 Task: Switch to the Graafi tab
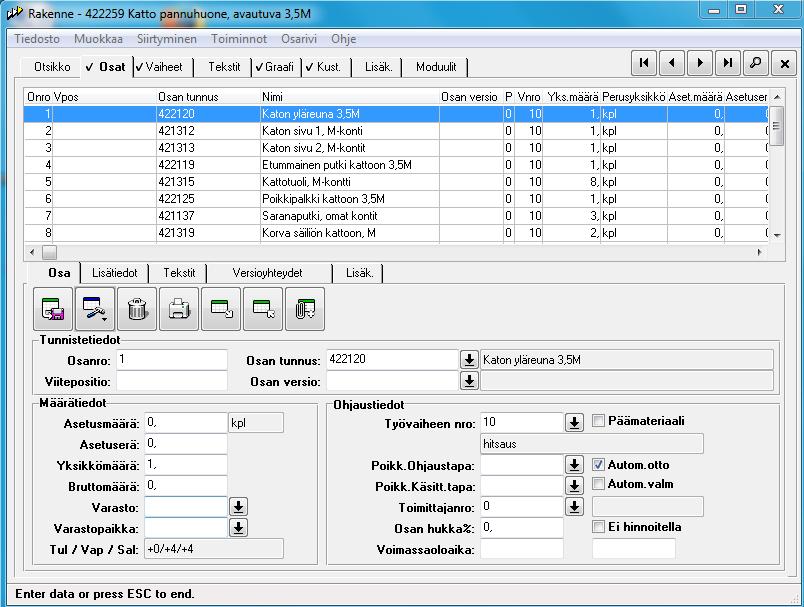pos(277,67)
